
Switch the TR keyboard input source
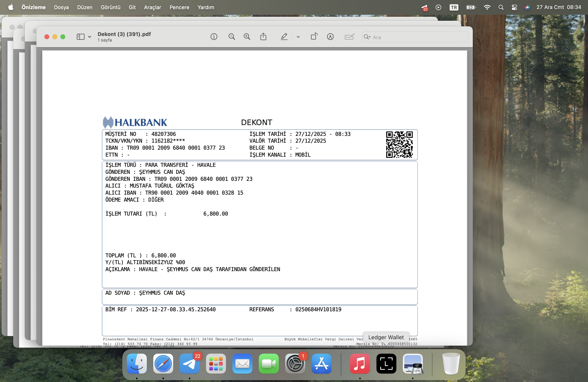(454, 7)
